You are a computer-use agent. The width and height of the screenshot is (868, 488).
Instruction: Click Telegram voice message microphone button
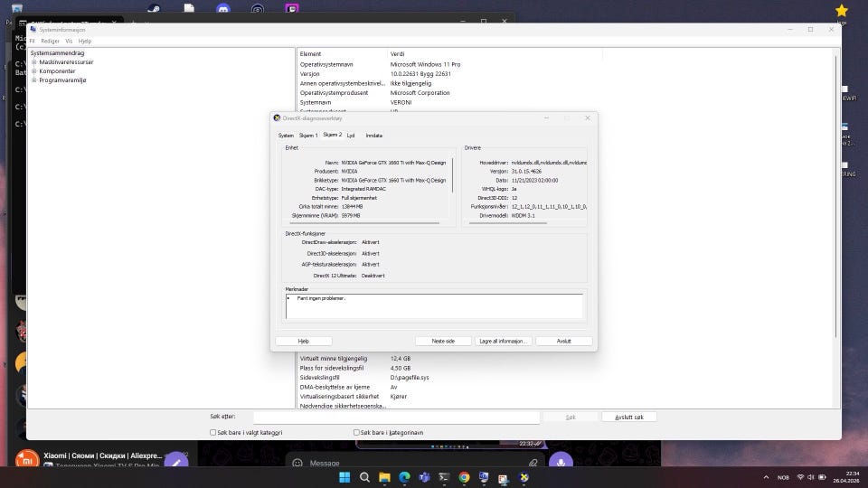[561, 462]
